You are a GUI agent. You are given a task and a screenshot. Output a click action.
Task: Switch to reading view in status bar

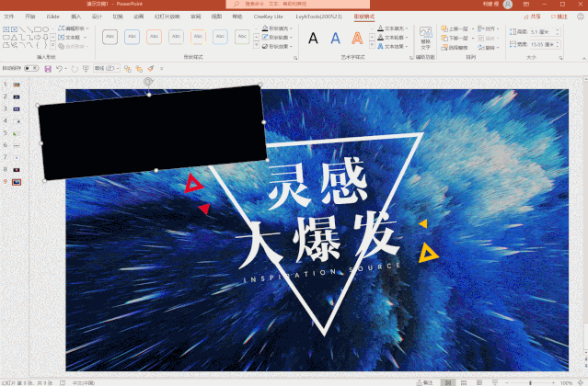(479, 382)
